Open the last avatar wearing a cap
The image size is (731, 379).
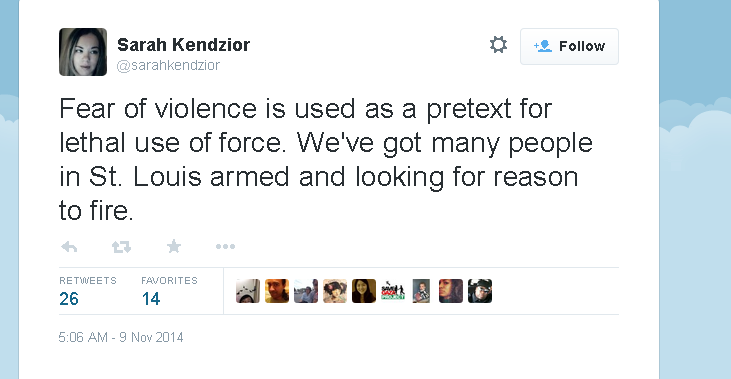pos(480,291)
